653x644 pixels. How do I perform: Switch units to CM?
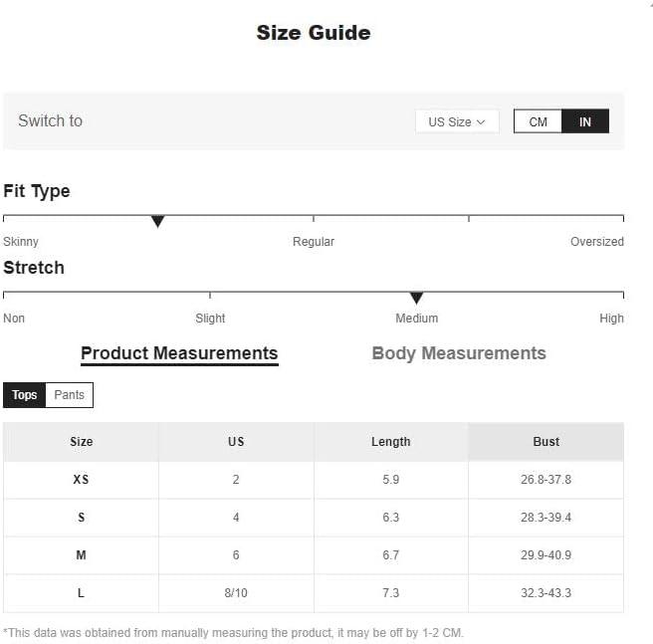pyautogui.click(x=538, y=121)
